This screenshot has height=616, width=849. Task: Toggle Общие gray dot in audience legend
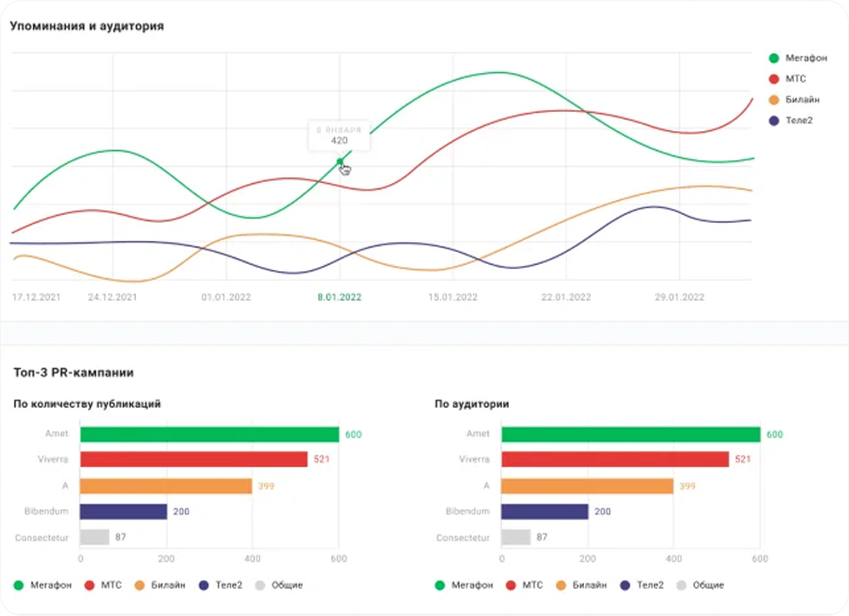tap(681, 585)
